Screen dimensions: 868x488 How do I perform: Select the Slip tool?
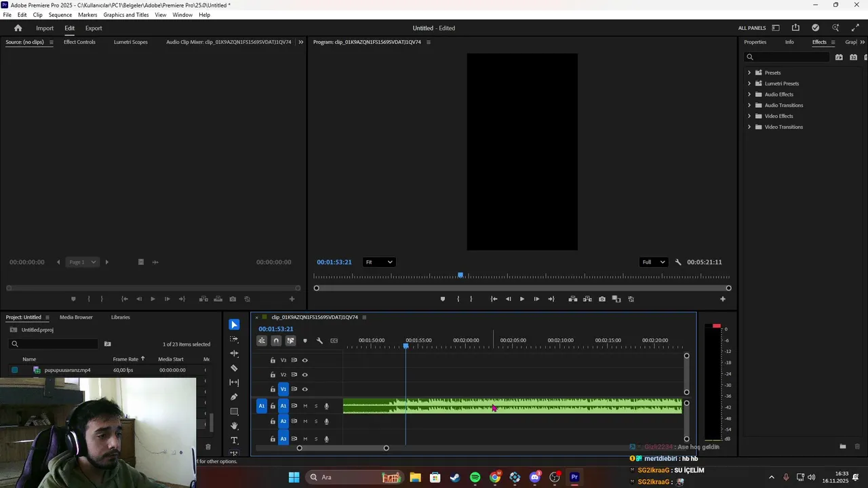[234, 382]
